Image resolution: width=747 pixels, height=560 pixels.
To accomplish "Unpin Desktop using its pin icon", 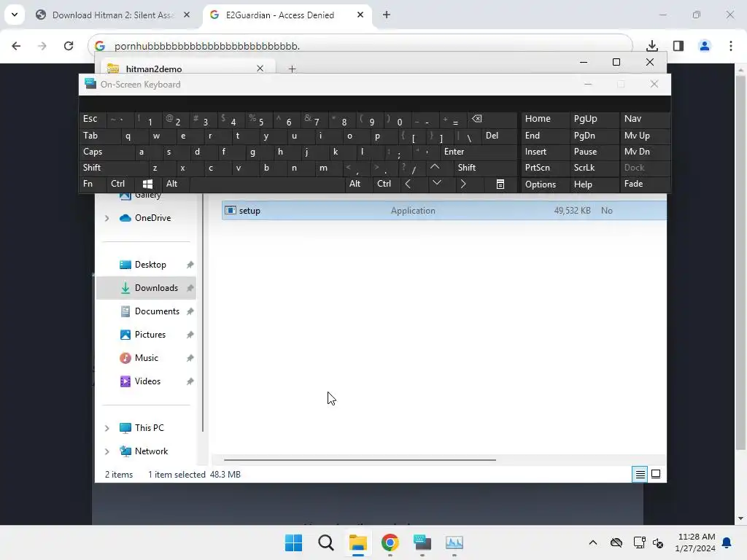I will (190, 265).
